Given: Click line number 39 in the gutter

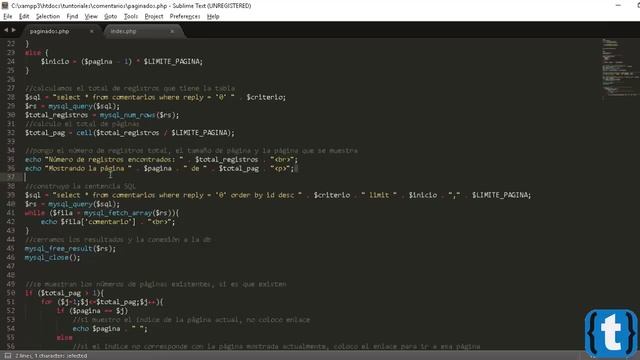Looking at the screenshot, I should click(x=11, y=195).
